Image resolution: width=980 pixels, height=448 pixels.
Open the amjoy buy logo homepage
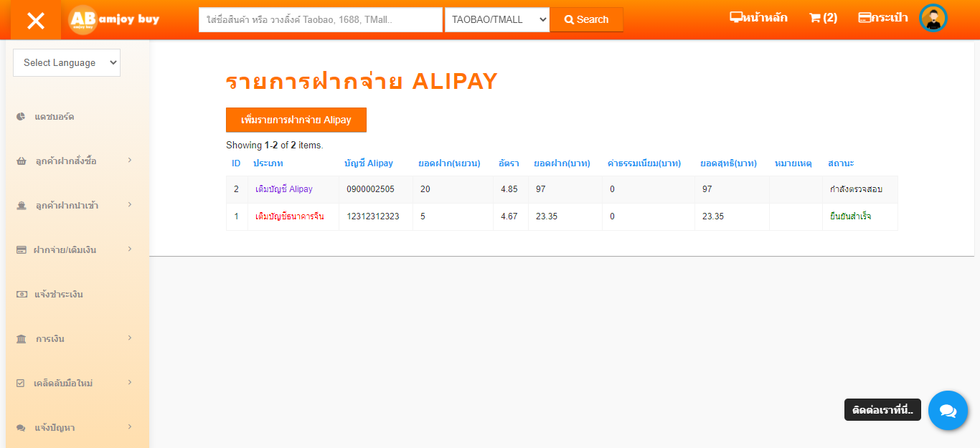(x=114, y=20)
